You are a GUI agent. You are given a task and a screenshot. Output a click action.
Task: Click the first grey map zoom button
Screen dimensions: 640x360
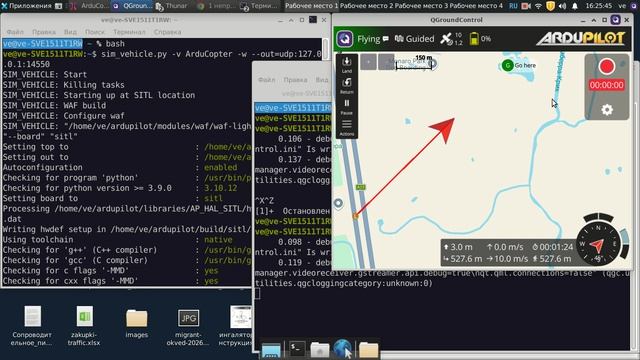(x=368, y=62)
